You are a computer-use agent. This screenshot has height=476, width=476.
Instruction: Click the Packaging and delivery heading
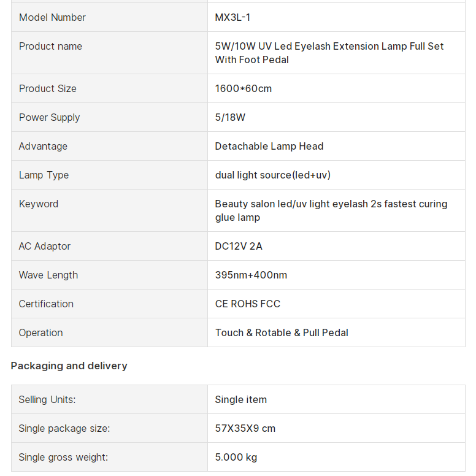(69, 366)
